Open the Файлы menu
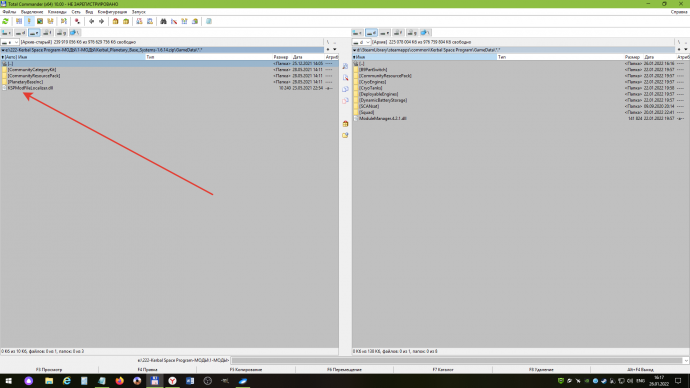 [x=9, y=12]
